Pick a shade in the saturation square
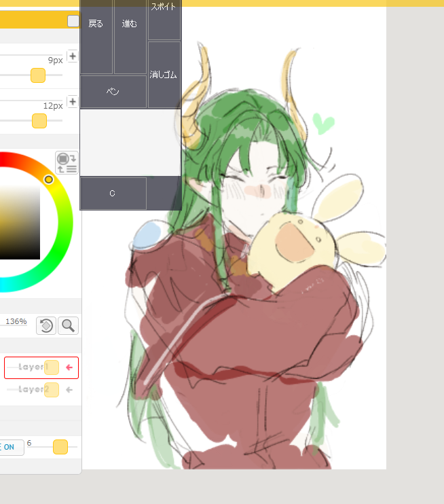 [x=20, y=221]
